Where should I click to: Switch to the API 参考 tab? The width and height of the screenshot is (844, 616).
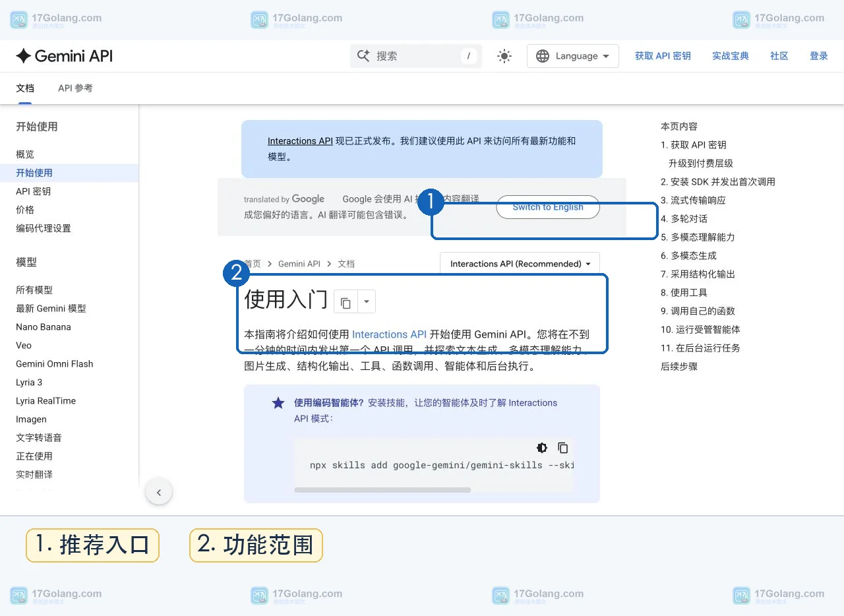[75, 88]
